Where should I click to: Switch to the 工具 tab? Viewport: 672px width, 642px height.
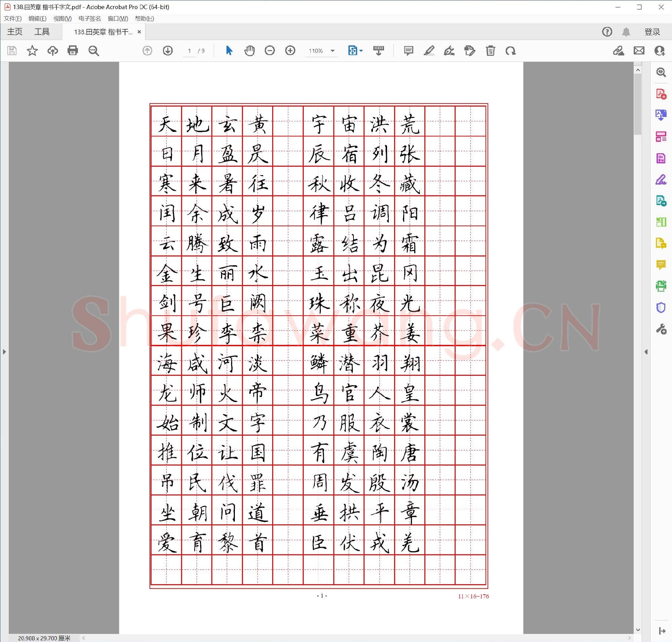42,32
